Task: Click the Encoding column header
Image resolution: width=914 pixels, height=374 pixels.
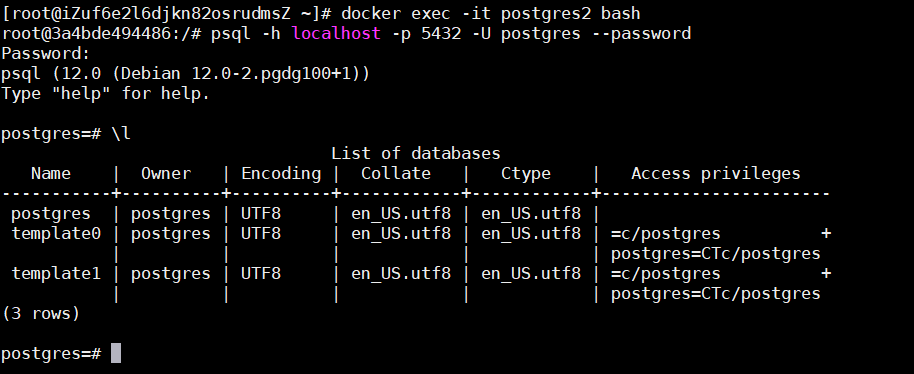Action: click(281, 174)
